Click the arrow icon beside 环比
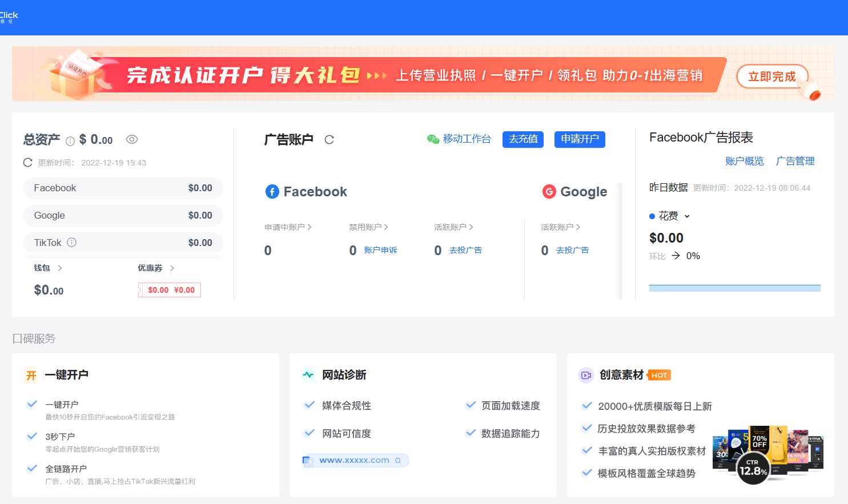The image size is (848, 504). tap(676, 256)
